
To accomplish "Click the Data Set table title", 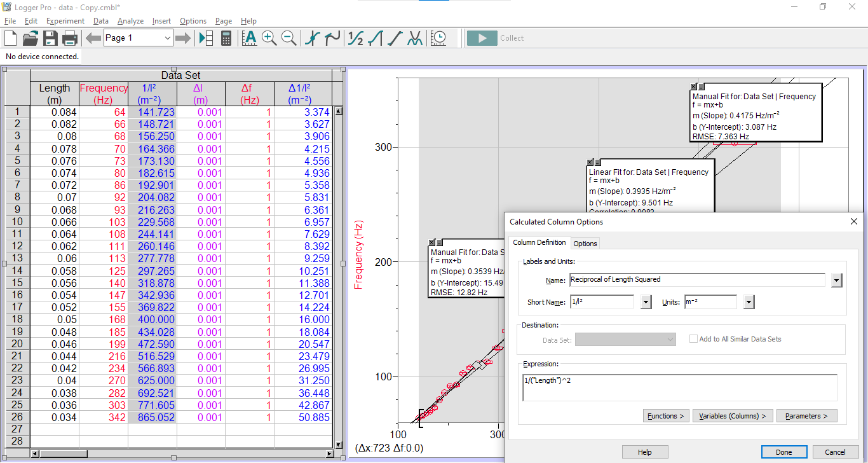I will coord(181,75).
